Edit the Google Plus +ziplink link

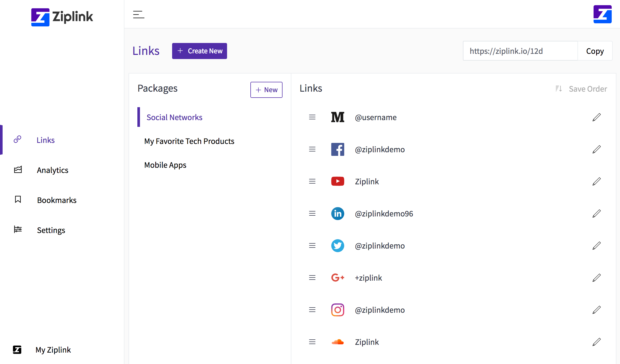(597, 278)
